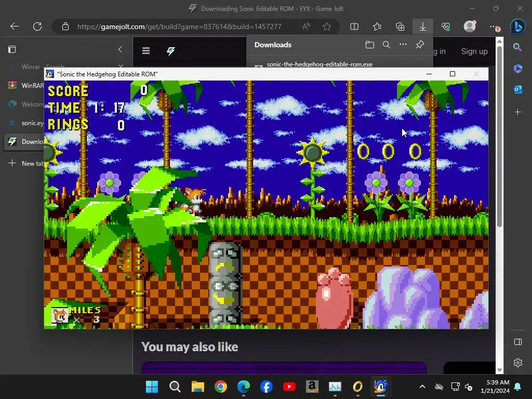Image resolution: width=532 pixels, height=399 pixels.
Task: Click the You may also like heading
Action: tap(189, 347)
